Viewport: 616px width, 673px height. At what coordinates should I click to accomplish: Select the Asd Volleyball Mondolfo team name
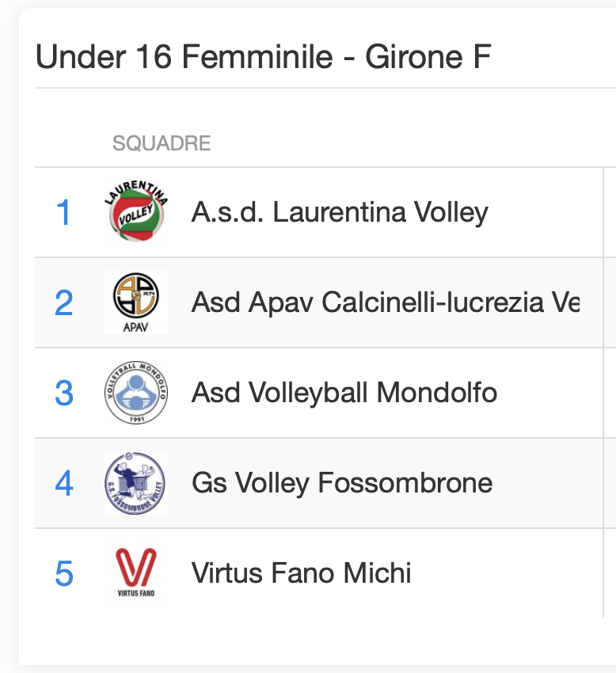[344, 393]
